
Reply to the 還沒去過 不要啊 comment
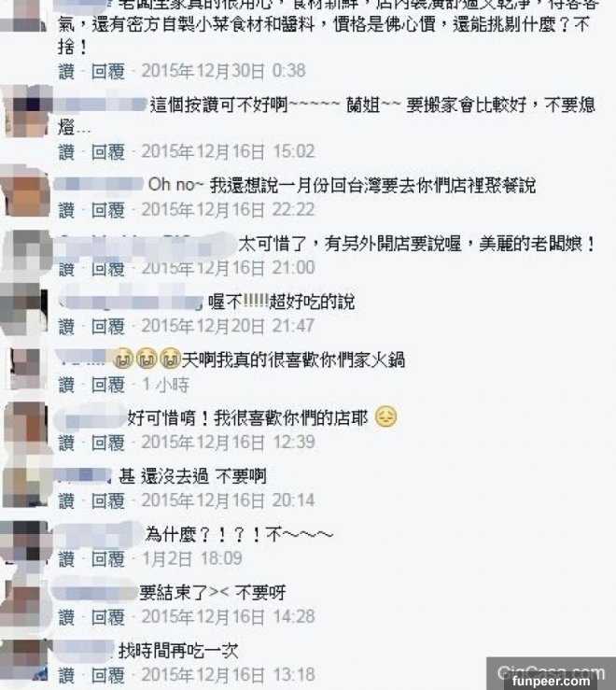[x=108, y=500]
